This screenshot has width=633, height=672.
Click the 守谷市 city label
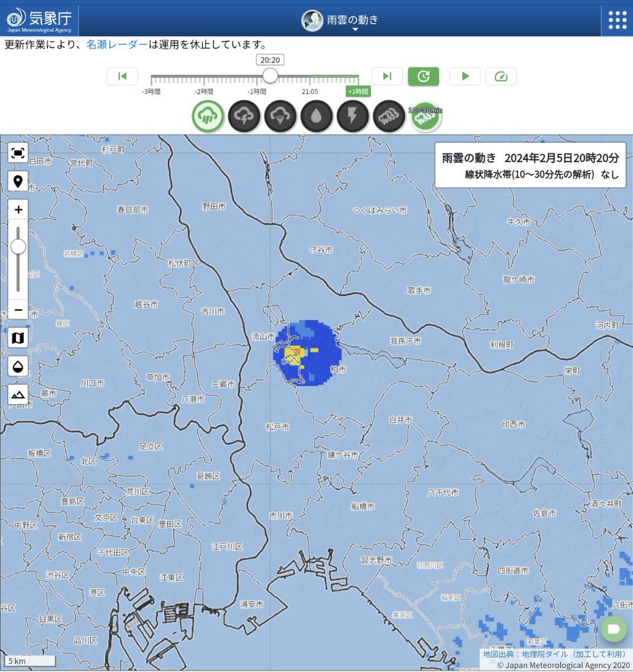click(321, 250)
